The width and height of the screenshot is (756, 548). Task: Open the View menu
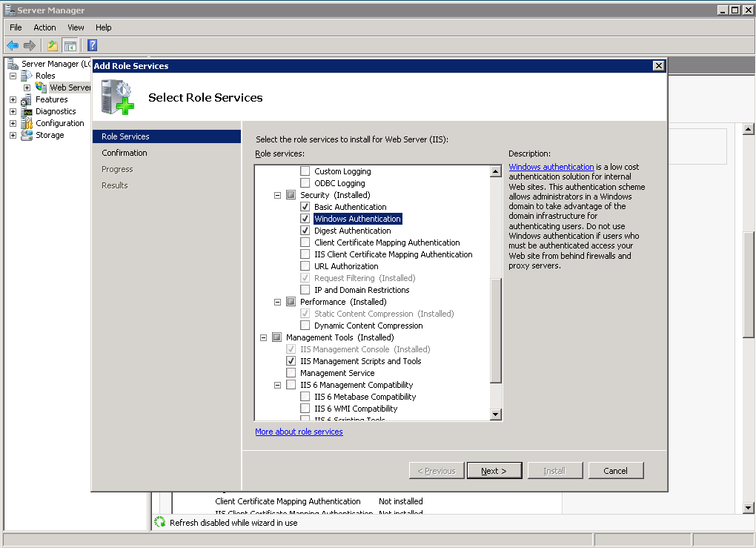(76, 27)
